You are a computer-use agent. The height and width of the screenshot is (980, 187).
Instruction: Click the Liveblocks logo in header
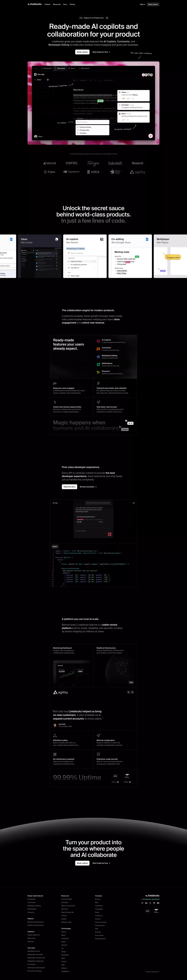[x=35, y=4]
